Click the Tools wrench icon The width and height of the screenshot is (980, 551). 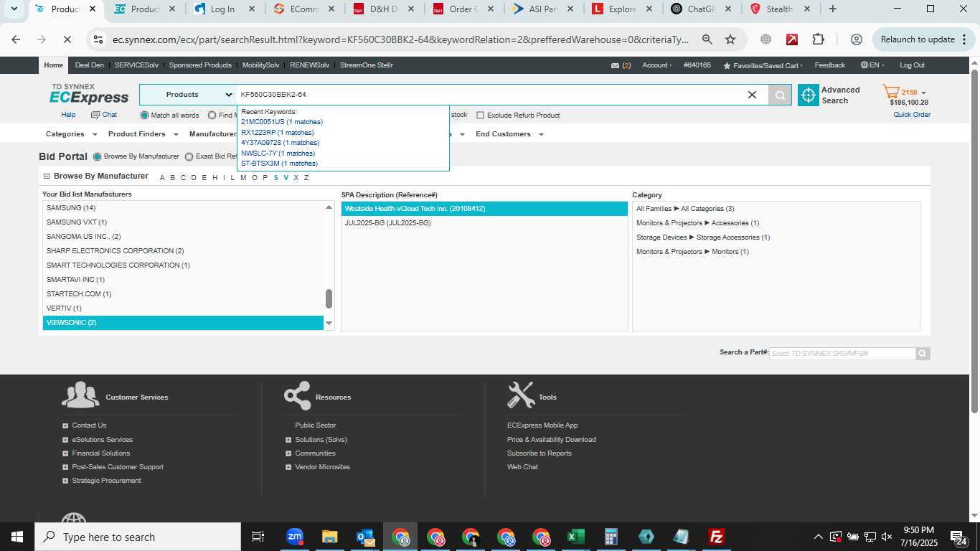pyautogui.click(x=521, y=395)
